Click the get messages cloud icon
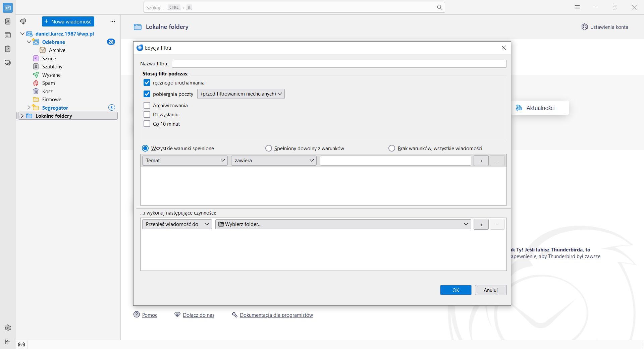This screenshot has width=644, height=349. (23, 21)
